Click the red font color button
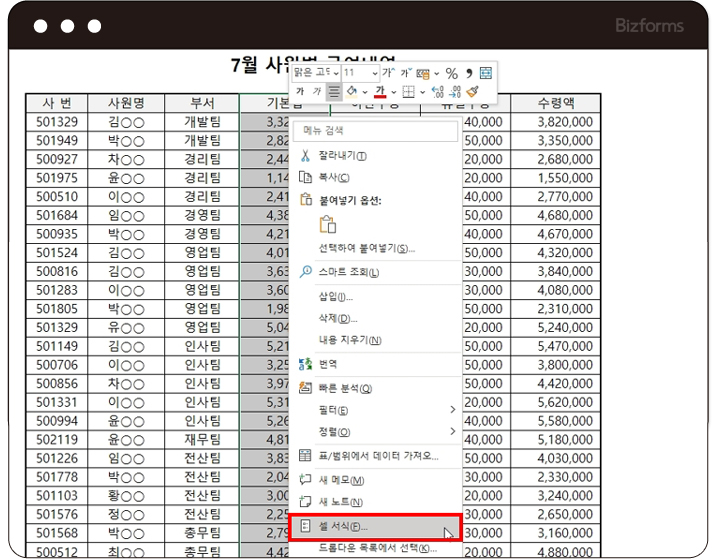The height and width of the screenshot is (560, 715). [380, 92]
